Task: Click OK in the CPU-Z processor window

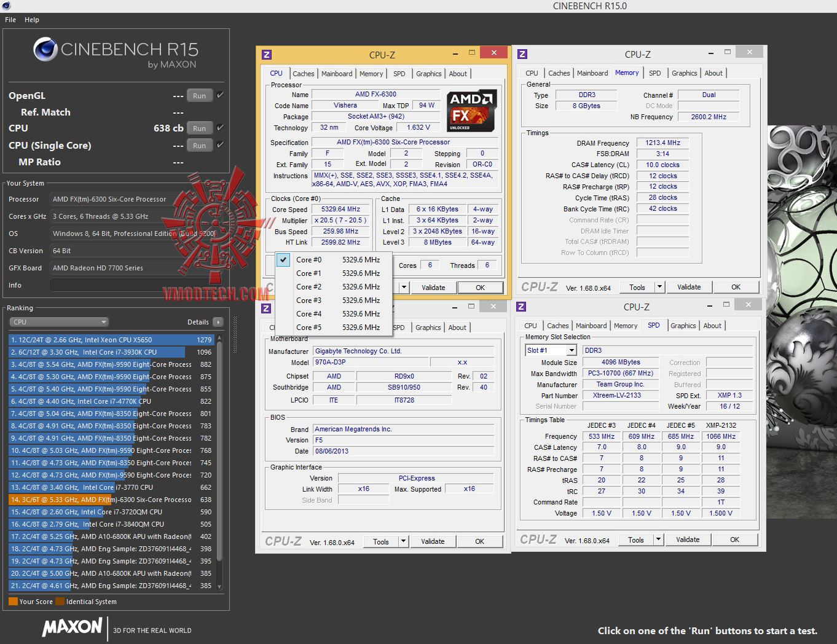Action: [481, 288]
